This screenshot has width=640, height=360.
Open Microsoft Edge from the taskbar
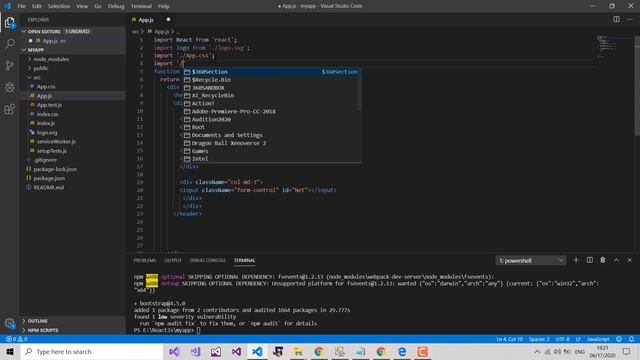pyautogui.click(x=402, y=351)
